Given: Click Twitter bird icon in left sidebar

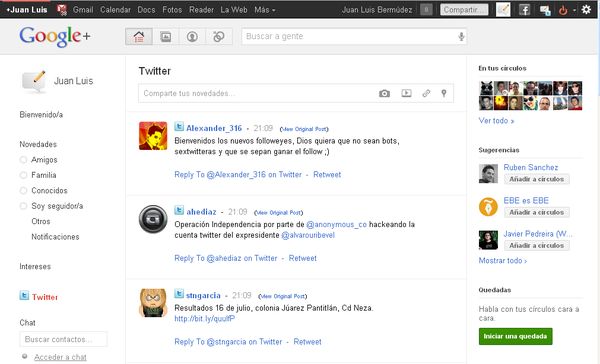Looking at the screenshot, I should coord(24,295).
